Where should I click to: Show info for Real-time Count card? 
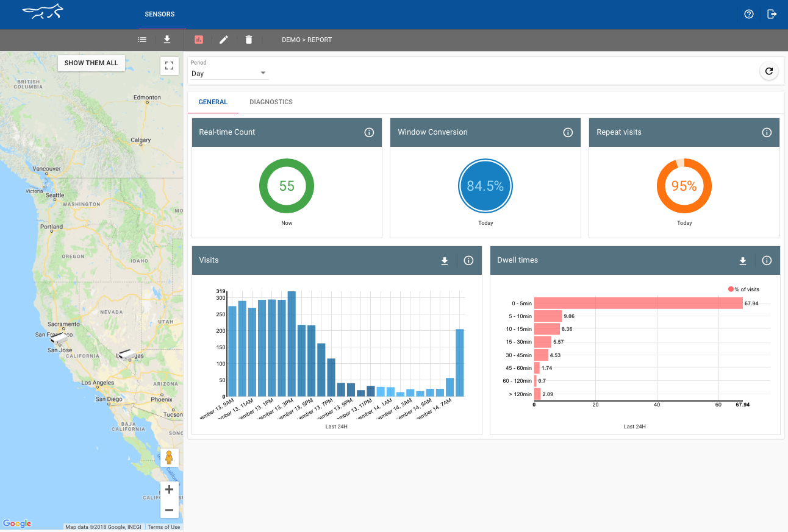[369, 132]
